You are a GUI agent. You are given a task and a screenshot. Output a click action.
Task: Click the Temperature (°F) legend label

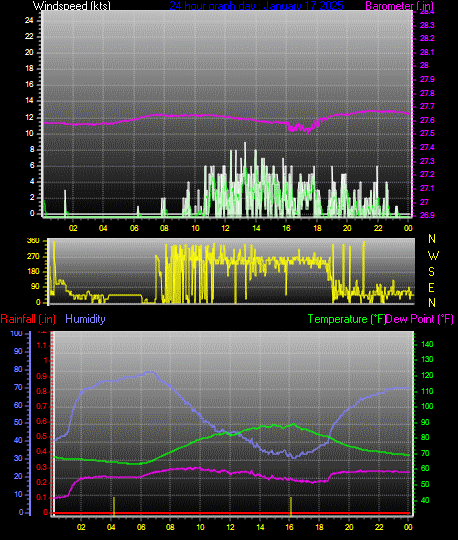pyautogui.click(x=346, y=319)
